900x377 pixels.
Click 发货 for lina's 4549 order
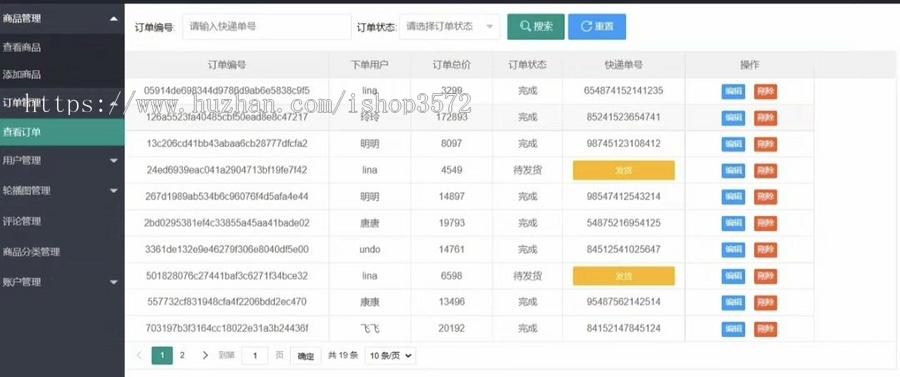[623, 170]
